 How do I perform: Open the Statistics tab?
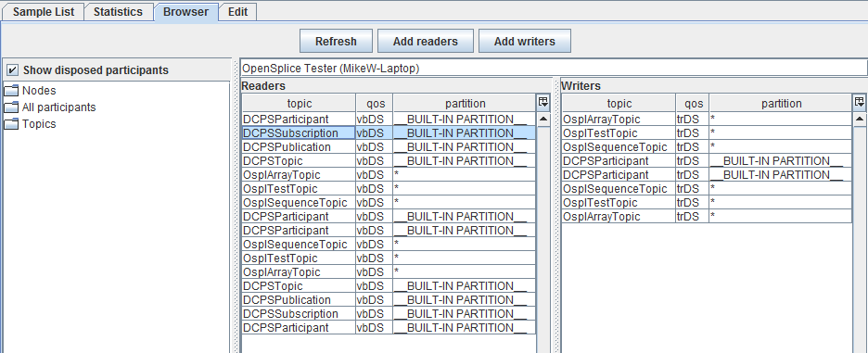pos(118,12)
